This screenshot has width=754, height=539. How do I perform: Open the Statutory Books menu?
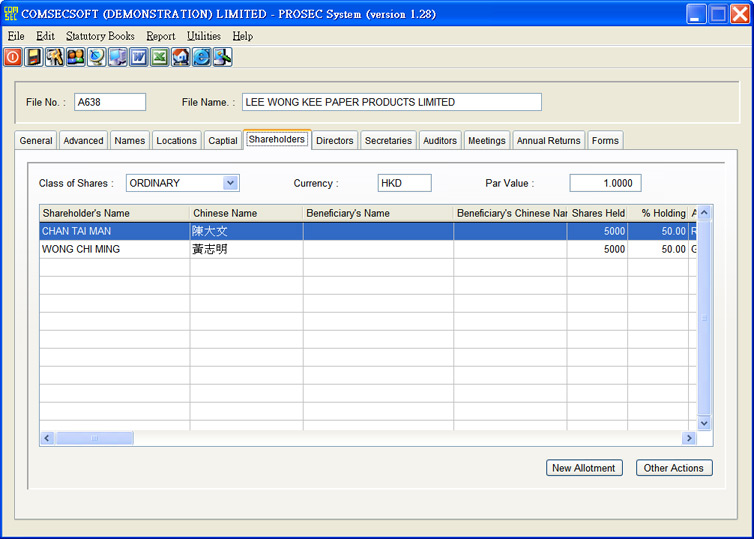pos(100,36)
